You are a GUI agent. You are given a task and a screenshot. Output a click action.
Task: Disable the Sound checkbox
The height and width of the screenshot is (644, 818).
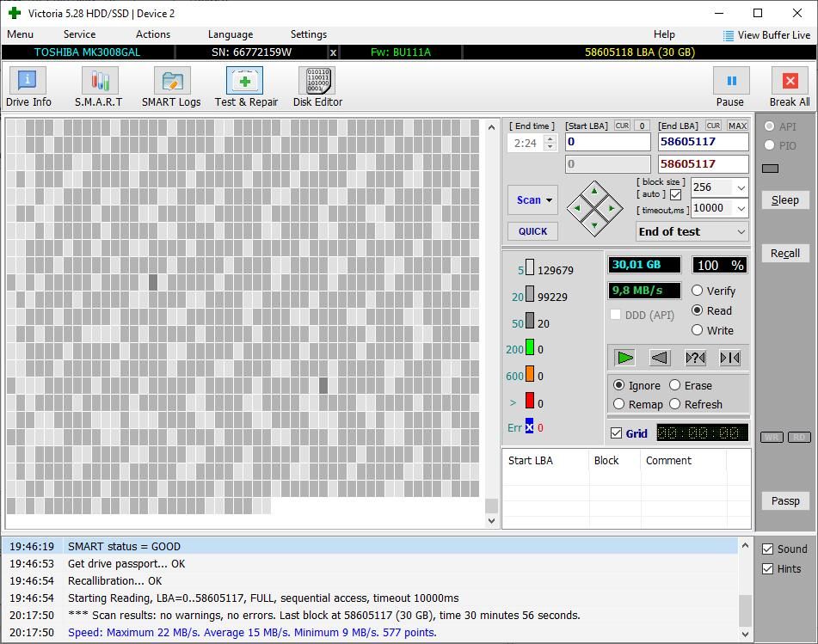point(767,549)
